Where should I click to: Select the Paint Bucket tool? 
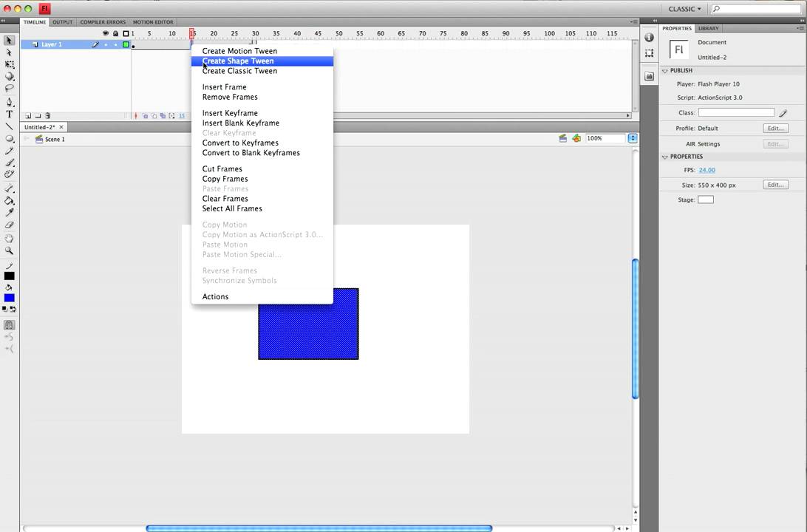coord(10,201)
